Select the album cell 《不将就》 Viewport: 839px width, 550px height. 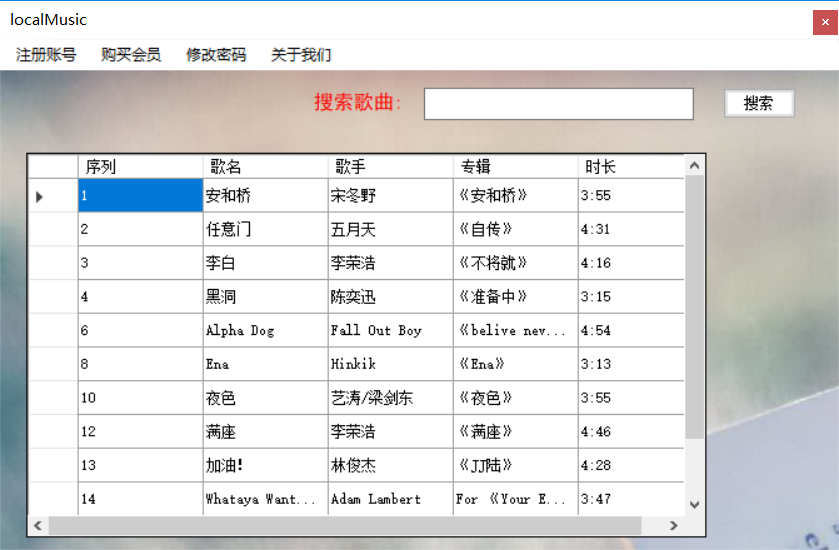click(516, 263)
